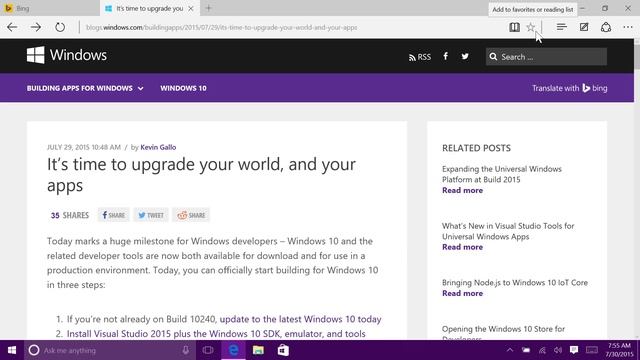Open a new tab with plus button

point(209,8)
